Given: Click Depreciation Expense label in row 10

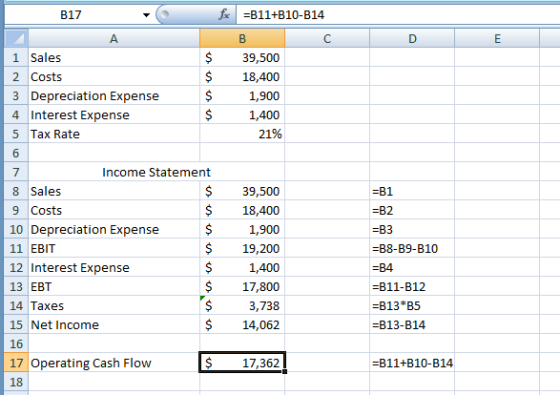Looking at the screenshot, I should click(95, 229).
